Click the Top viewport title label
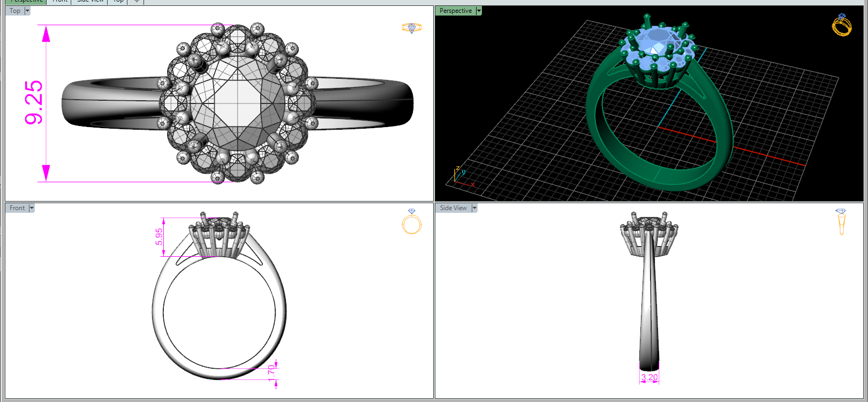Image resolution: width=868 pixels, height=402 pixels. tap(15, 11)
